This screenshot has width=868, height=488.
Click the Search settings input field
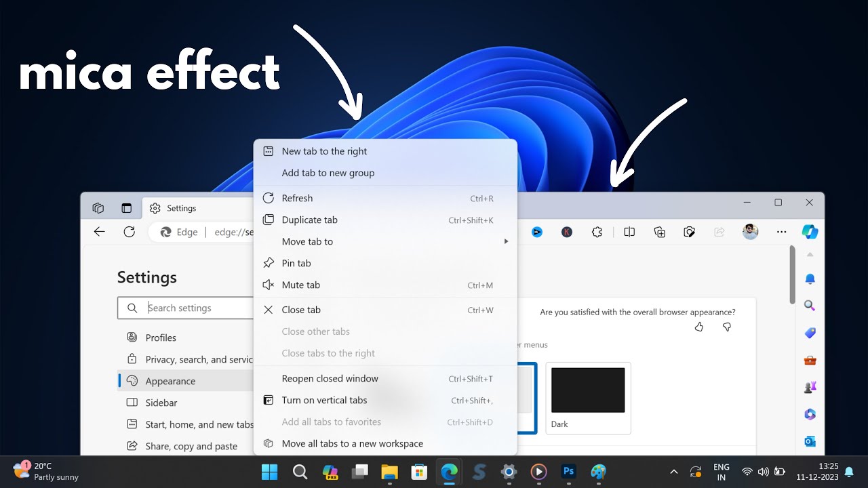186,308
